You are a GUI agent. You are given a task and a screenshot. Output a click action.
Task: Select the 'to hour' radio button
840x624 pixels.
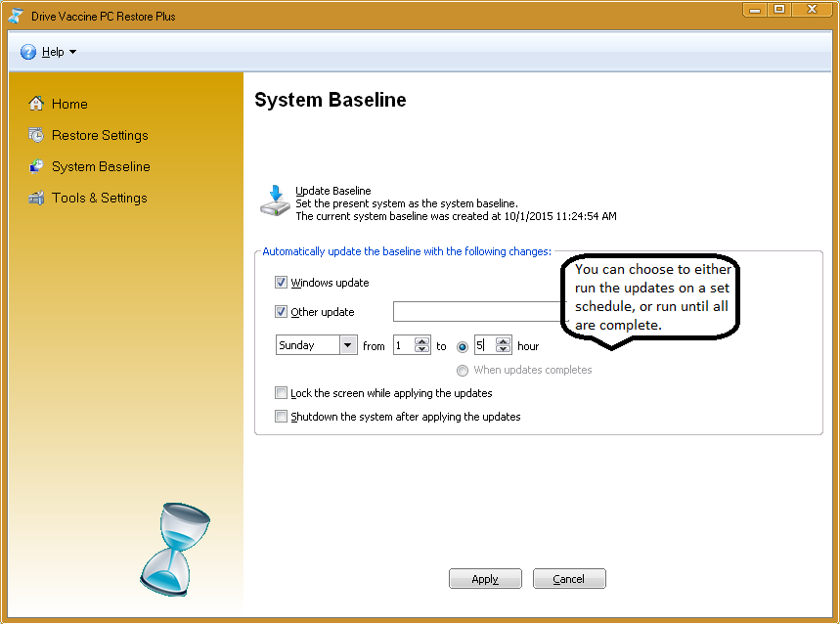pos(463,347)
